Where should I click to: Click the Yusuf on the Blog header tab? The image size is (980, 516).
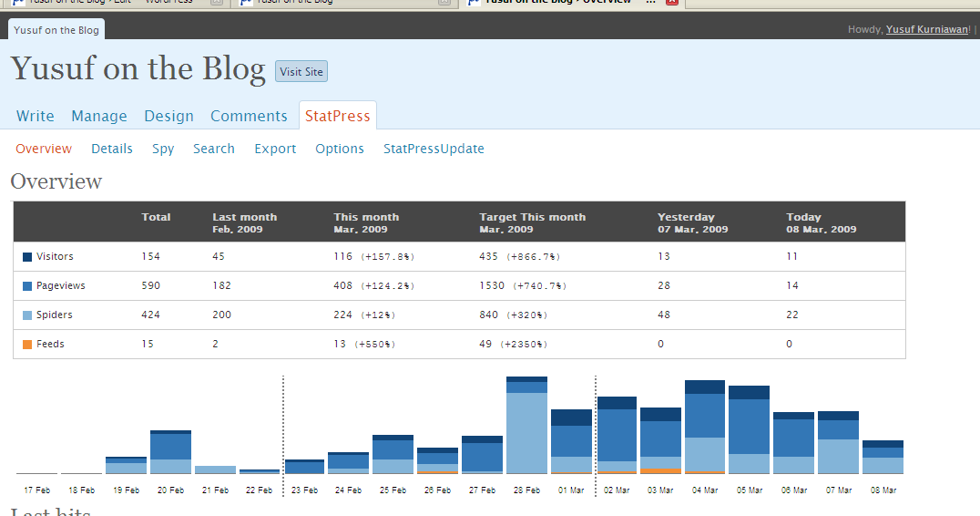56,30
